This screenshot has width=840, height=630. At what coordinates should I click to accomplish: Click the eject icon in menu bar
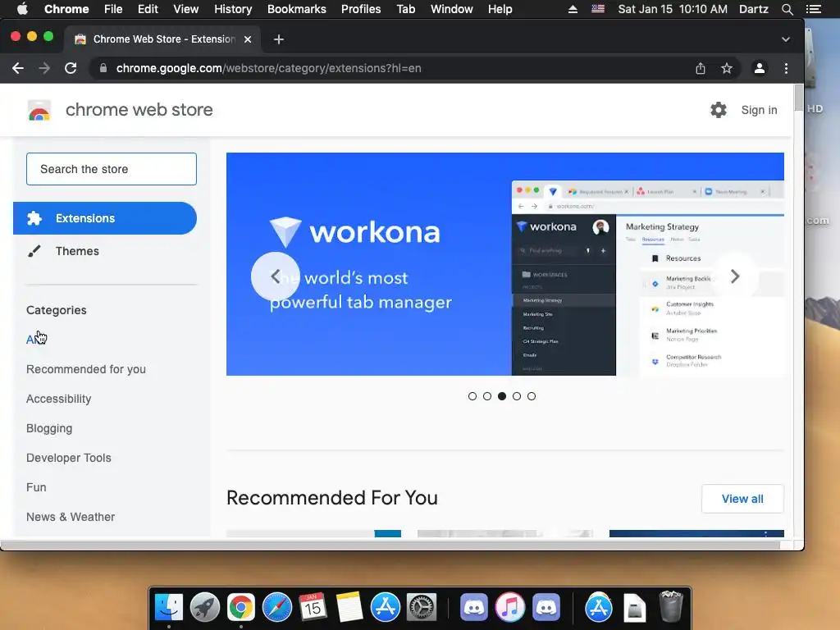(573, 9)
